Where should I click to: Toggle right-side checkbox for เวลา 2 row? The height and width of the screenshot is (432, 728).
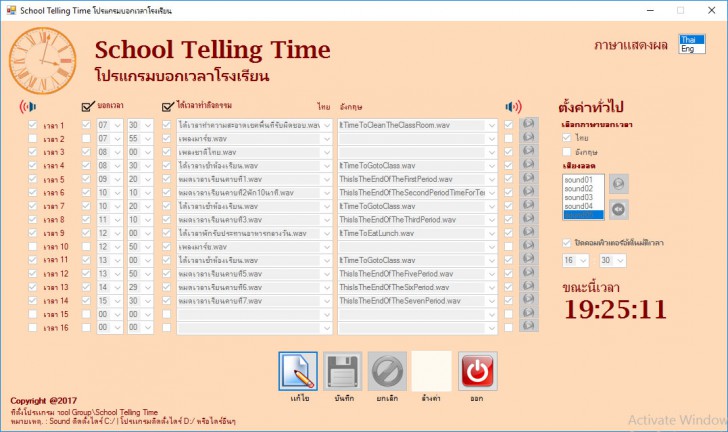click(x=508, y=138)
